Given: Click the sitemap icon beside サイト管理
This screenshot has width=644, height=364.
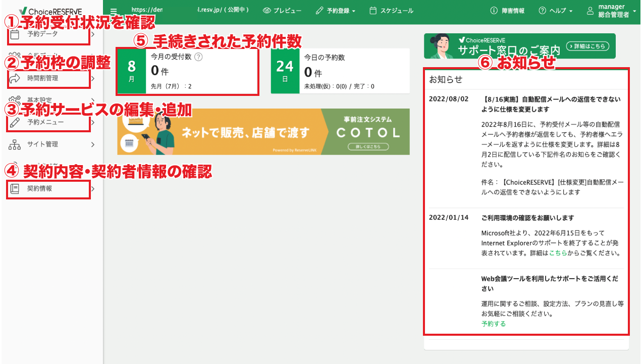Looking at the screenshot, I should click(15, 145).
